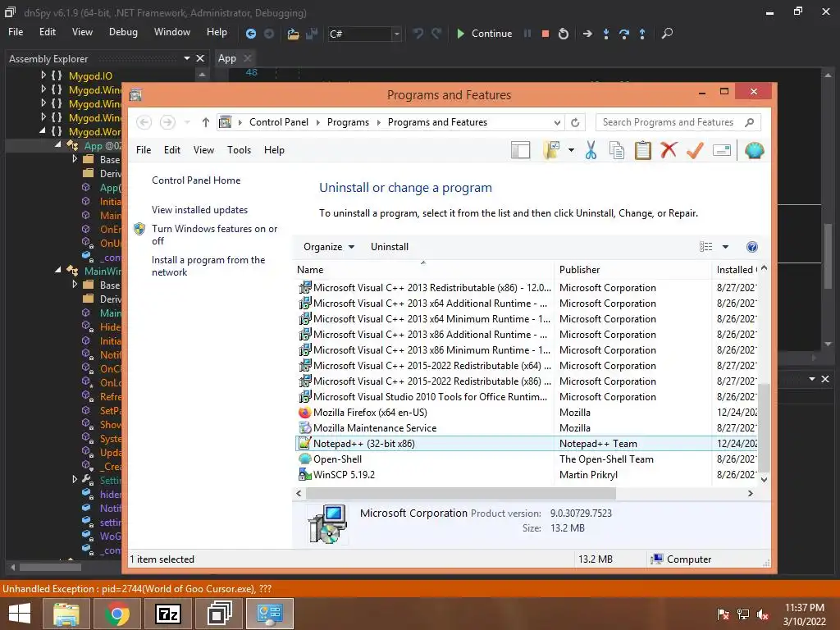Click the help question mark icon
The height and width of the screenshot is (630, 840).
tap(752, 247)
